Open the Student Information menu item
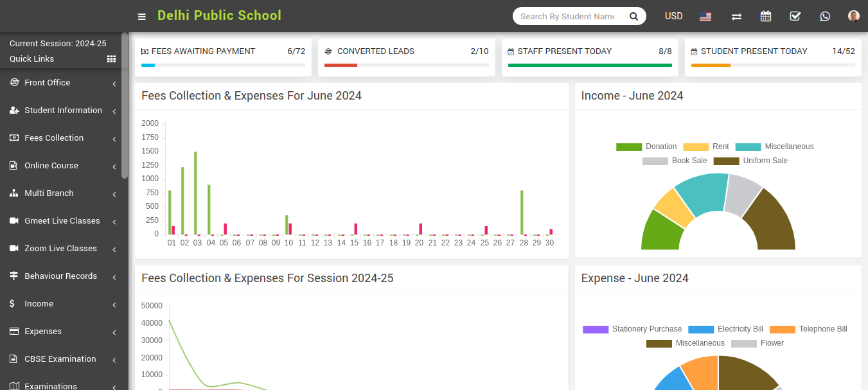The height and width of the screenshot is (390, 868). (x=62, y=111)
